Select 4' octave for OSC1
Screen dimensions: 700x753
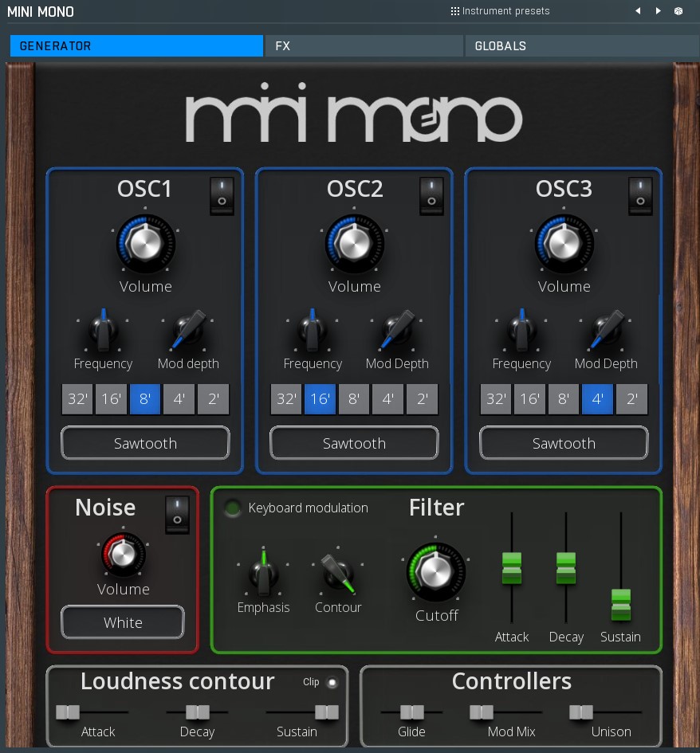tap(179, 399)
